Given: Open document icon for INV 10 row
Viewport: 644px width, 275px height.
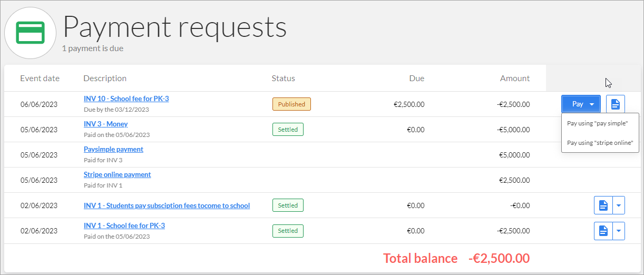Looking at the screenshot, I should point(616,104).
